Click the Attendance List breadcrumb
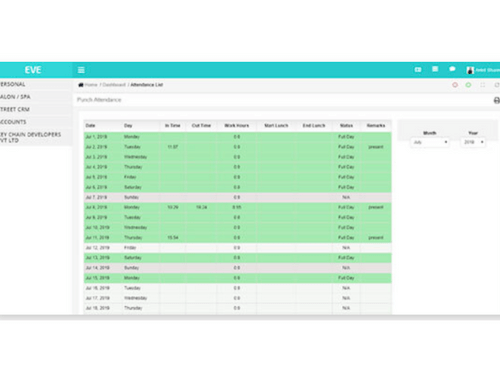 147,85
